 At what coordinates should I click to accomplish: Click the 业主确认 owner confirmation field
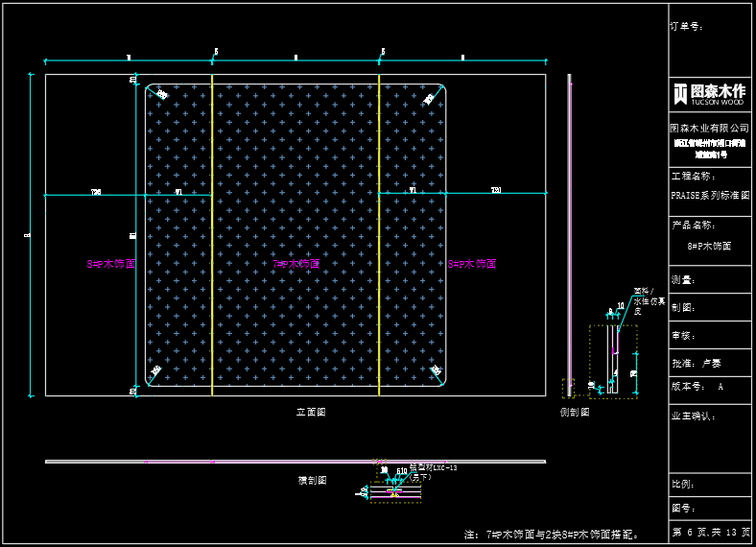tap(693, 416)
